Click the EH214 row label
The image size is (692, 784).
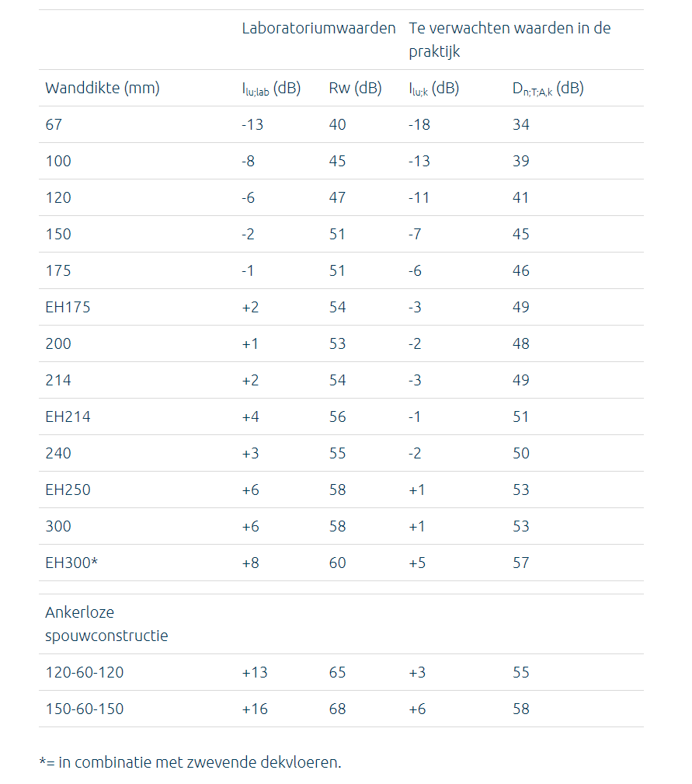pyautogui.click(x=68, y=416)
